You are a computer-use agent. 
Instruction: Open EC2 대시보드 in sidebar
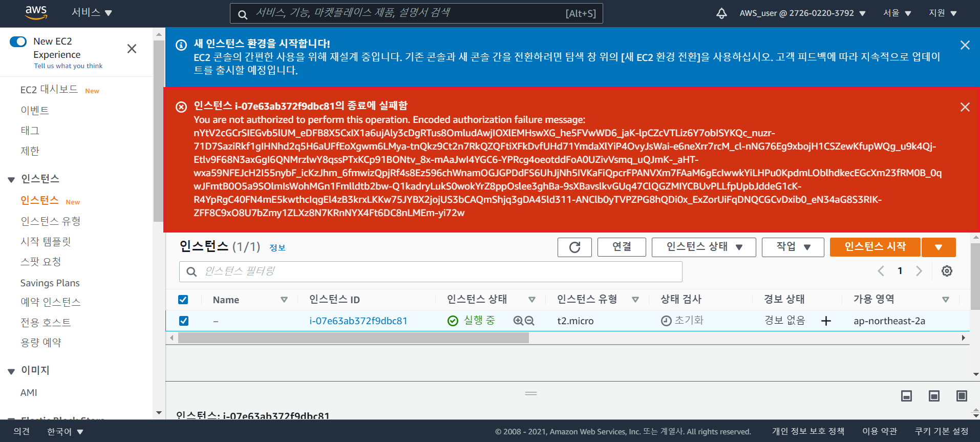[x=49, y=90]
